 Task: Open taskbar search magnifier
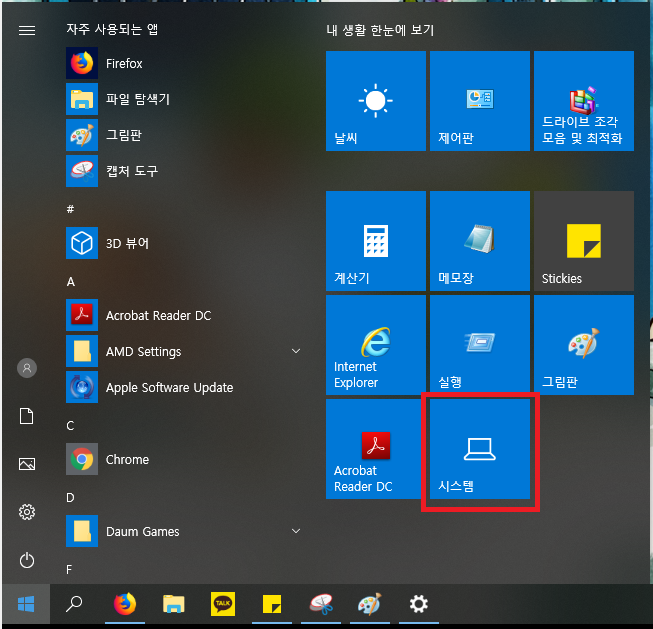74,604
